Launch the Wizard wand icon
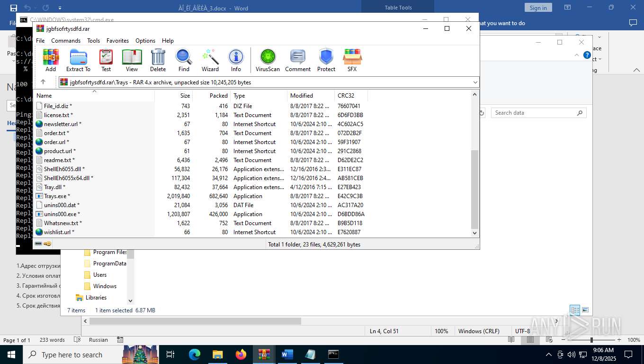 click(x=210, y=60)
